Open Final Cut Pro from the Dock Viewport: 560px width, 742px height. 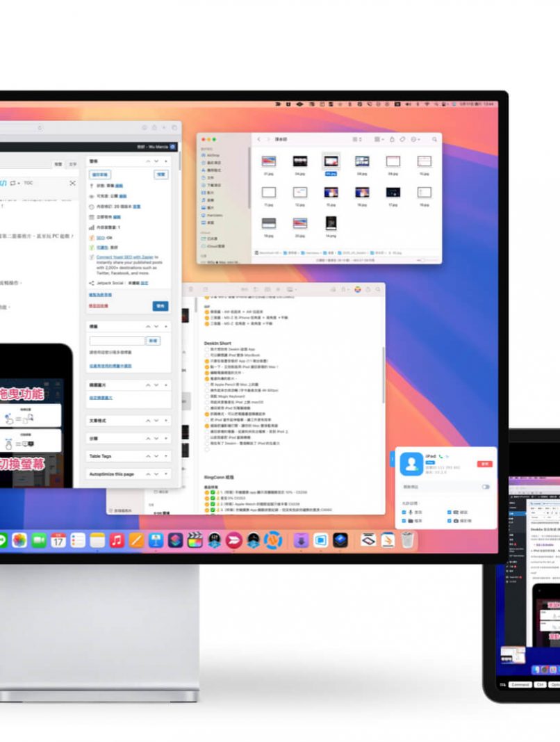pos(195,540)
